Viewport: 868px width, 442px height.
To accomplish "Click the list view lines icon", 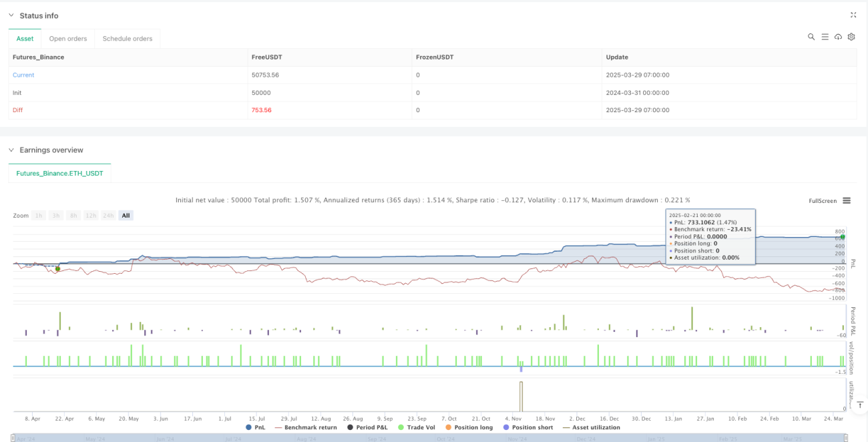I will [825, 37].
